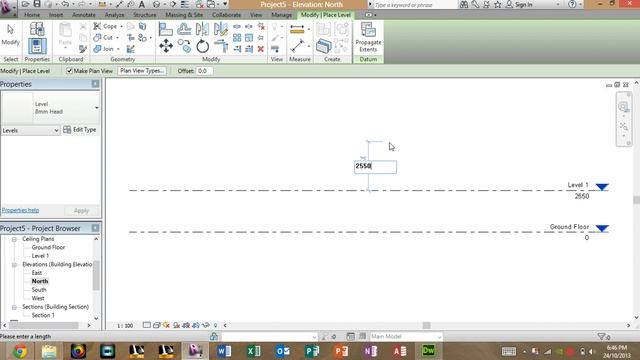The image size is (640, 360).
Task: Select the South elevation in Project Browser
Action: point(39,290)
